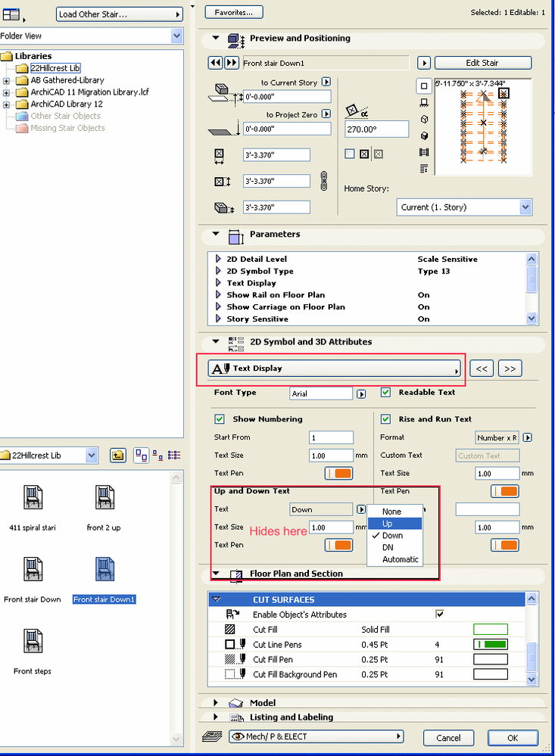Click the first unchecked mirror checkbox near angle
The height and width of the screenshot is (756, 555).
click(x=350, y=154)
